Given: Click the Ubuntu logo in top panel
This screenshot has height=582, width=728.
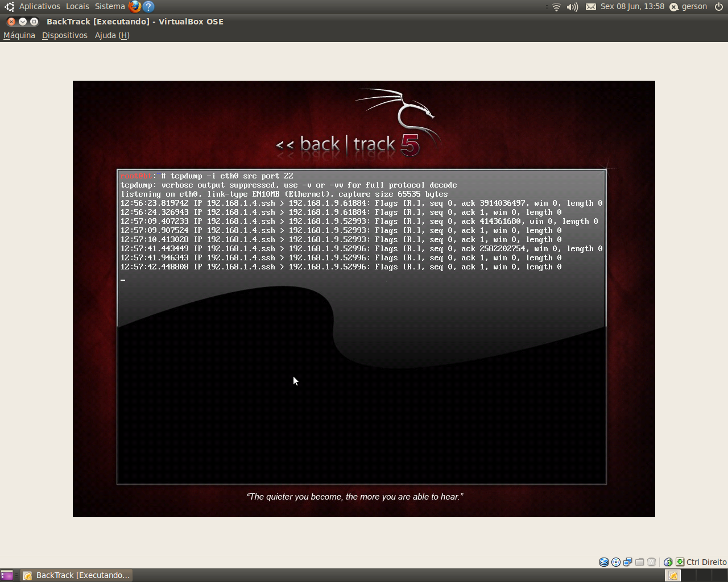Looking at the screenshot, I should point(10,7).
